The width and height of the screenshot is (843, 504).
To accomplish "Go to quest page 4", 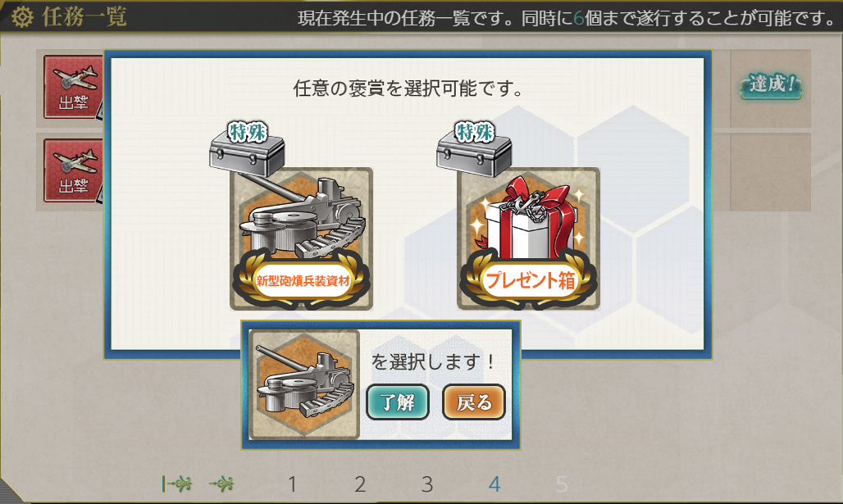I will [494, 484].
